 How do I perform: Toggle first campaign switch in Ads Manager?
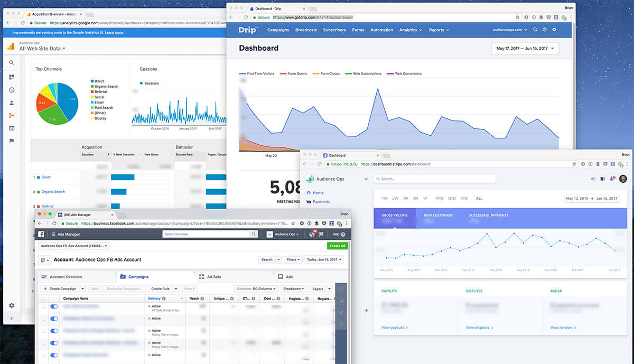click(54, 306)
